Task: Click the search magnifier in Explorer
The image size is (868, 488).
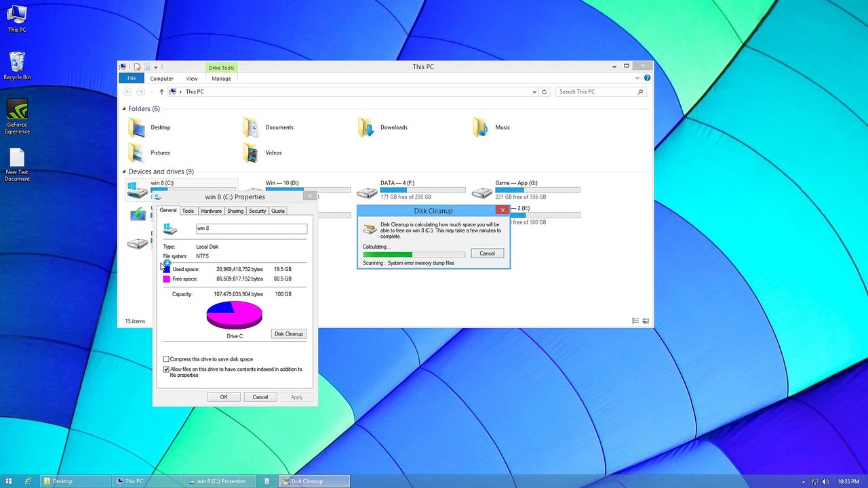Action: coord(640,91)
